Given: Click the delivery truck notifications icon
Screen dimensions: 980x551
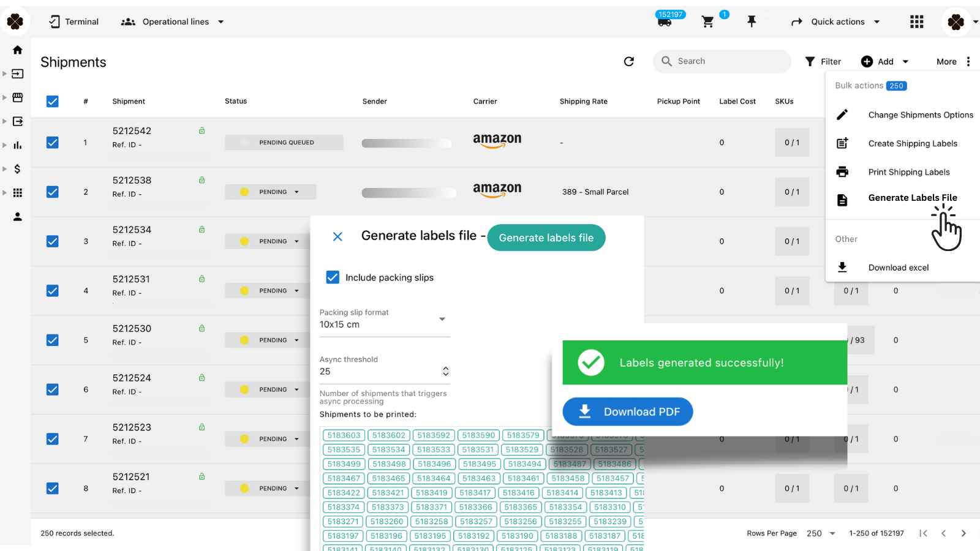Looking at the screenshot, I should [665, 22].
